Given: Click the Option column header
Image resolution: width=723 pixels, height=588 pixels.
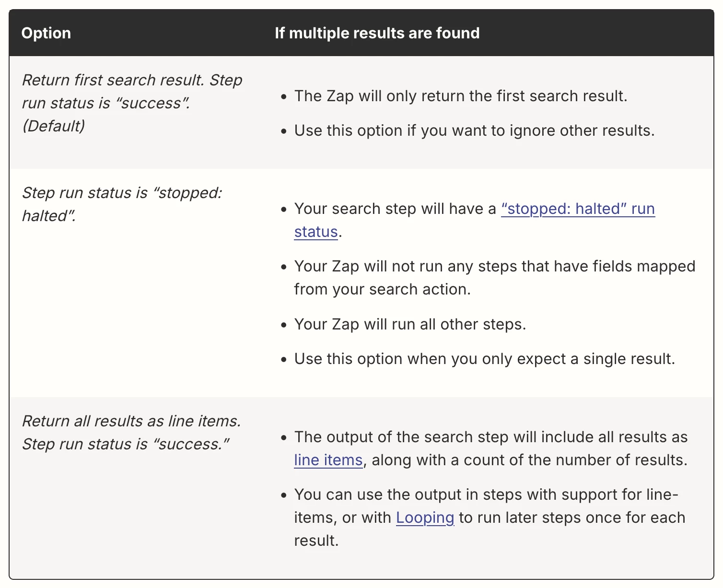Looking at the screenshot, I should click(46, 33).
